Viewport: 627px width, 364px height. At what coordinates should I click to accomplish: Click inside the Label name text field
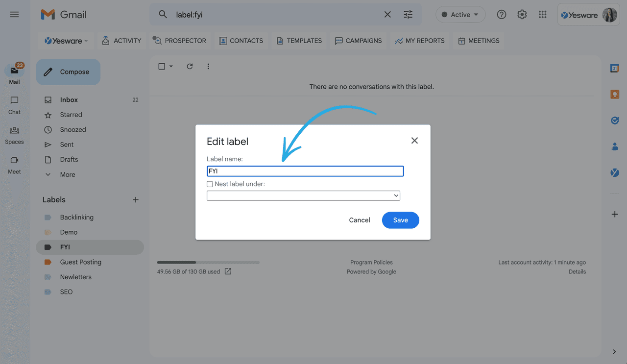[x=305, y=171]
